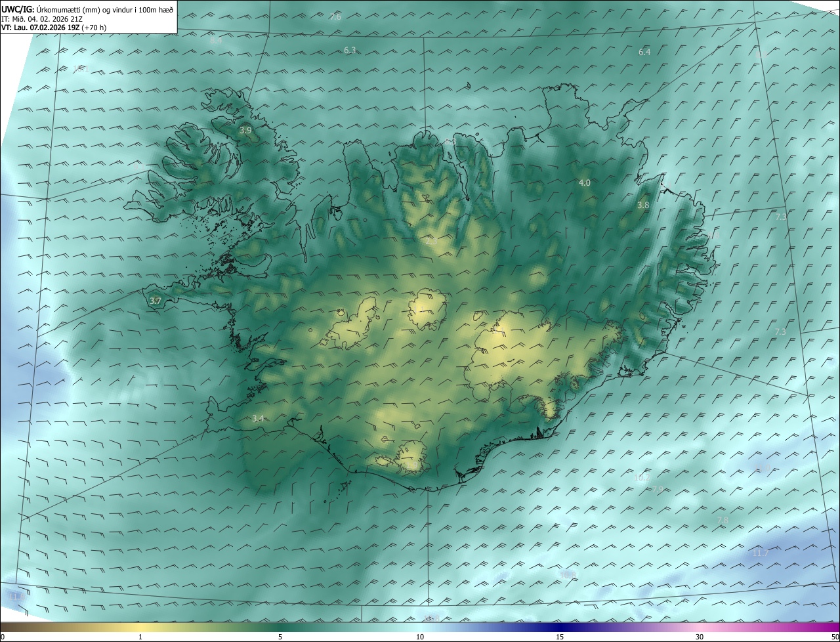Click the 5 tick on the color scale

[280, 637]
